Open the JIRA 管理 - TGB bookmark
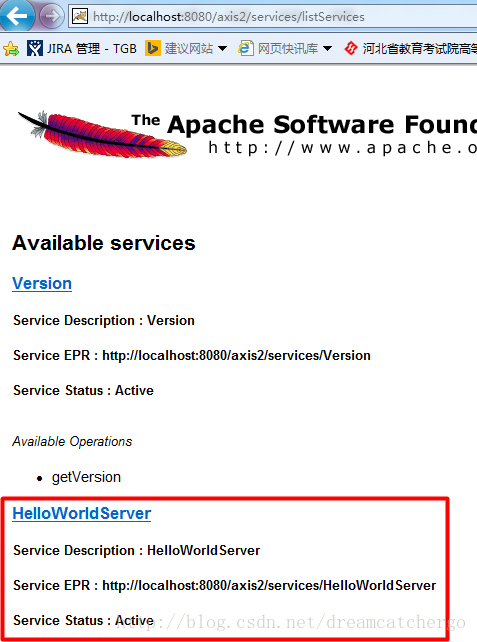The image size is (477, 642). (x=81, y=48)
